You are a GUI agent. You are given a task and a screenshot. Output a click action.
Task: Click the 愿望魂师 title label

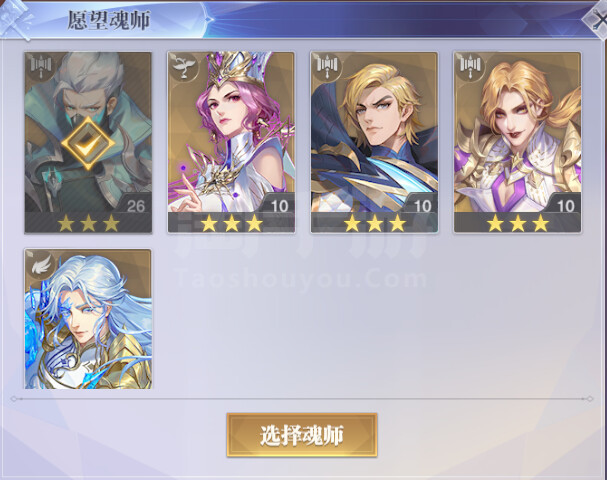click(108, 20)
